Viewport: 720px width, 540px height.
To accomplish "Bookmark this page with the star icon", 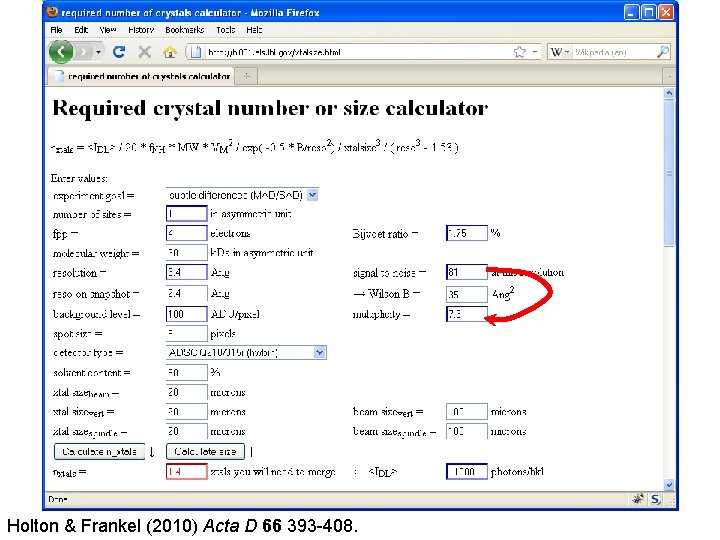I will [x=519, y=52].
